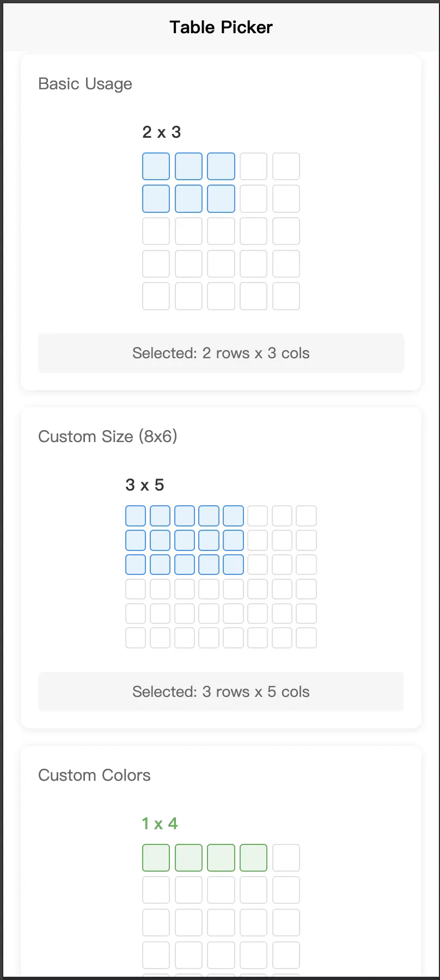Pick row 4, column 5 in Custom Colors grid
Viewport: 440px width, 980px height.
pyautogui.click(x=286, y=955)
